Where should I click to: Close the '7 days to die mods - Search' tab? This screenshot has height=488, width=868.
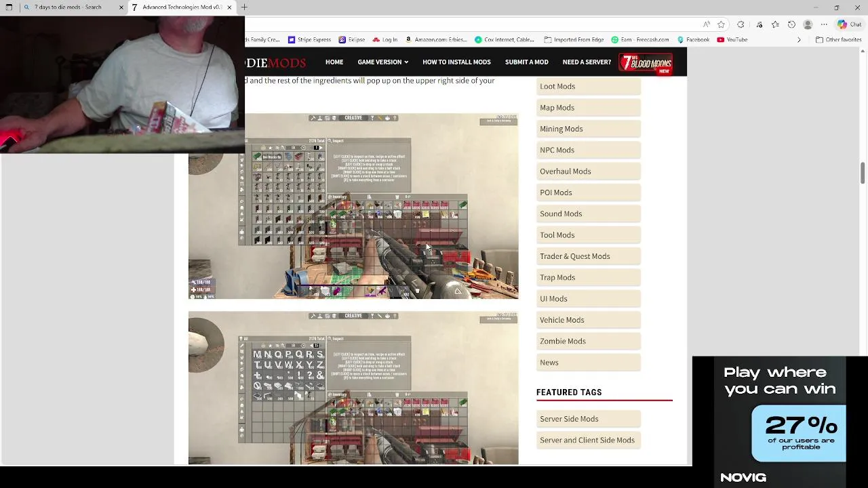click(121, 7)
